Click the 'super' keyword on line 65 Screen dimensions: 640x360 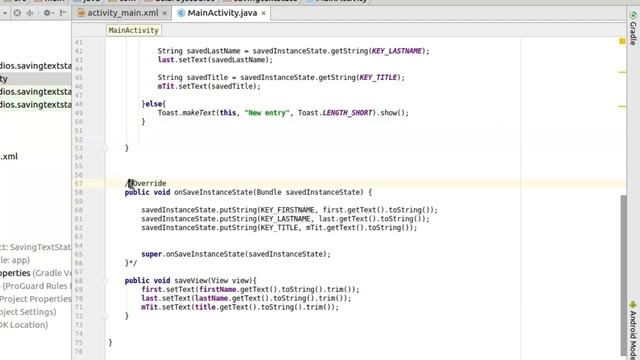click(151, 254)
